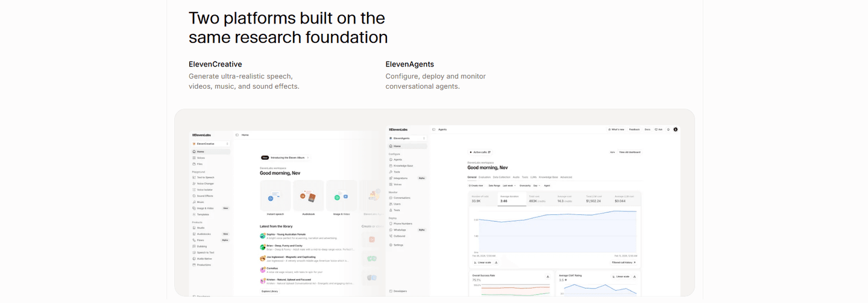
Task: Open the Audiobook card
Action: tap(308, 198)
